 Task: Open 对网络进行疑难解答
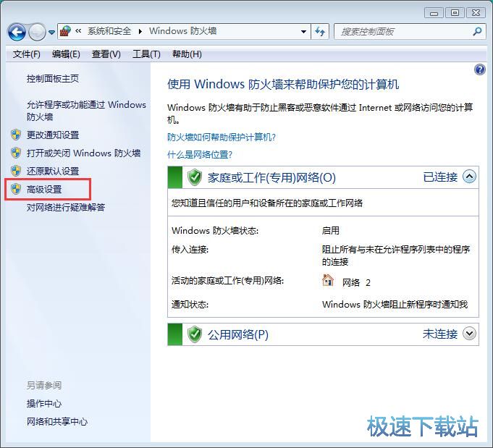coord(66,208)
